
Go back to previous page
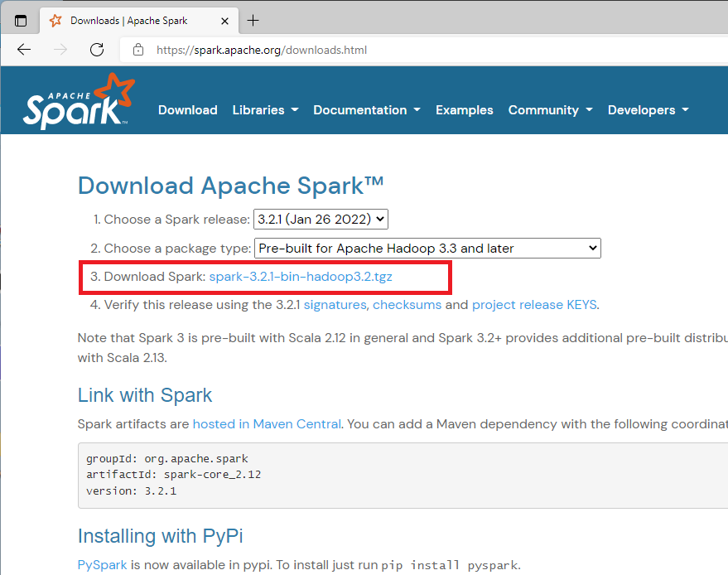click(x=24, y=50)
